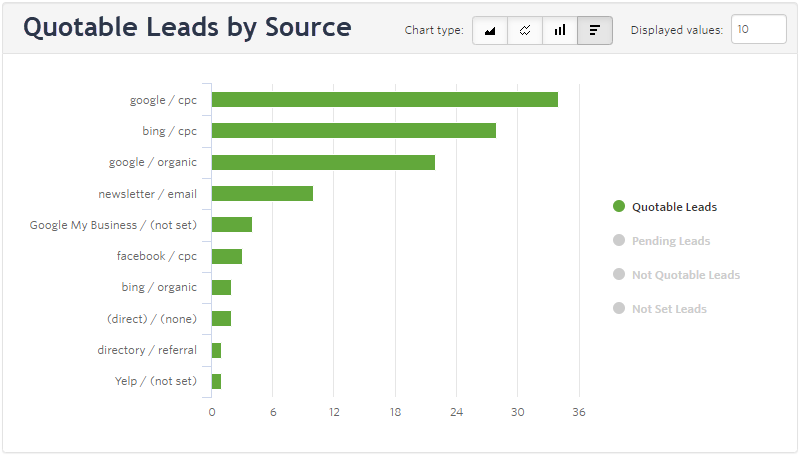This screenshot has height=455, width=800.
Task: Click the Google My Business bar
Action: click(232, 224)
